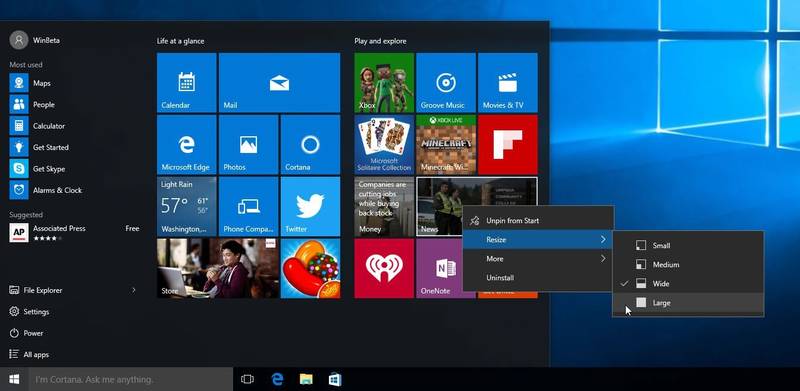Open Microsoft Solitaire Collection tile
The height and width of the screenshot is (391, 800).
tap(384, 144)
